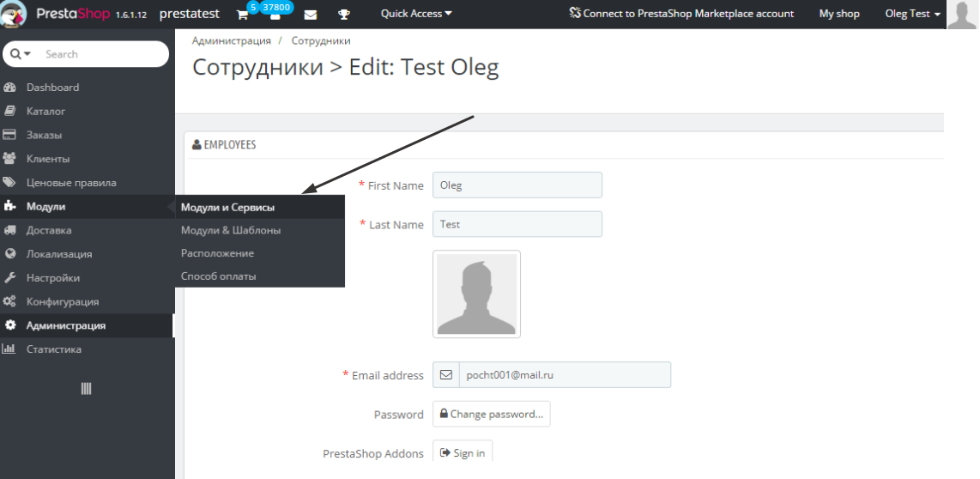Image resolution: width=980 pixels, height=479 pixels.
Task: Open the My shop link
Action: pyautogui.click(x=839, y=14)
